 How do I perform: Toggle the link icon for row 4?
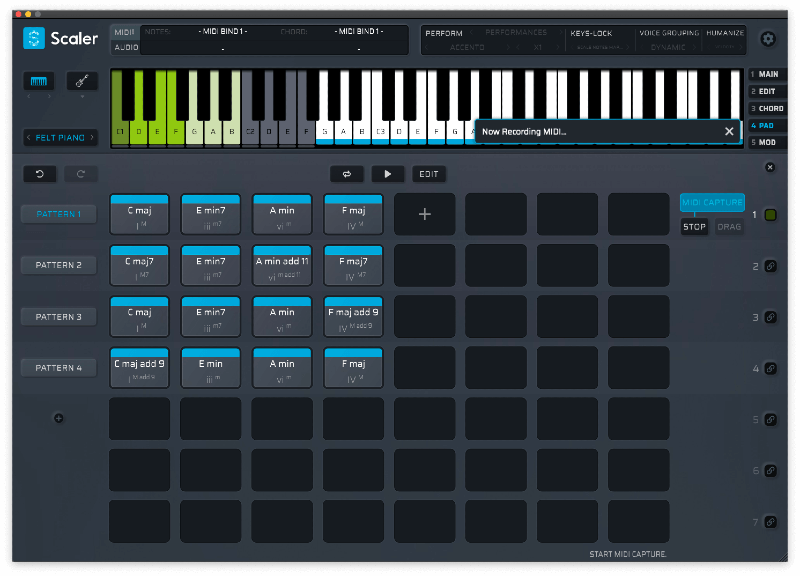click(x=770, y=368)
